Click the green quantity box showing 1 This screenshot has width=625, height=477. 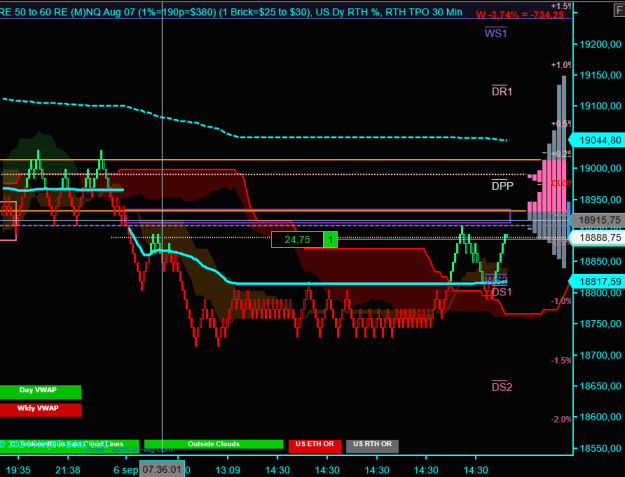coord(330,239)
